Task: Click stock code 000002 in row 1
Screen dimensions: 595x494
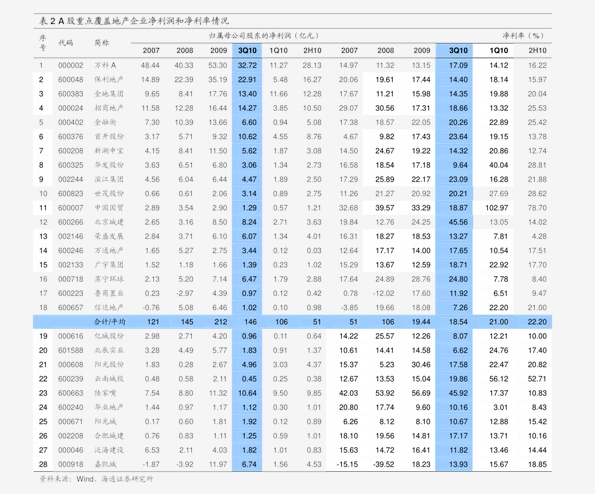Action: [71, 65]
